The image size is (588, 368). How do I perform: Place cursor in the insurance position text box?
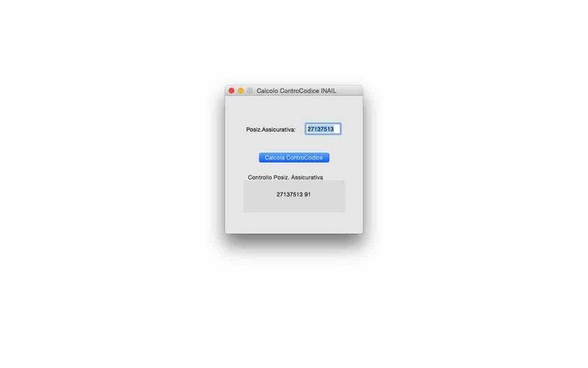tap(323, 129)
